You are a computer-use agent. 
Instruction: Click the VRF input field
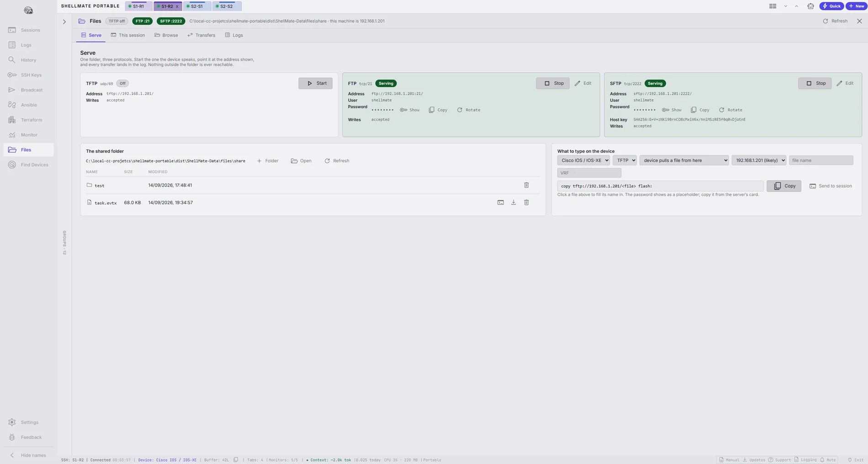point(589,173)
